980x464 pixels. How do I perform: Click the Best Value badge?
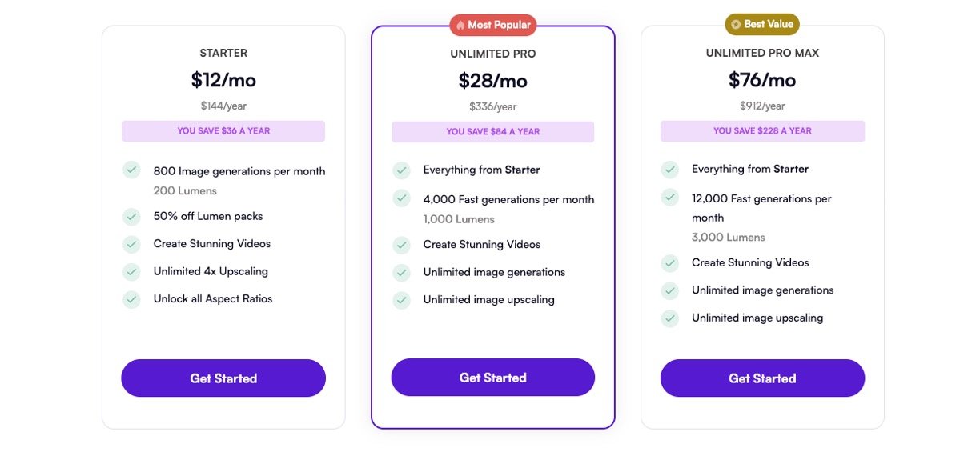[762, 24]
